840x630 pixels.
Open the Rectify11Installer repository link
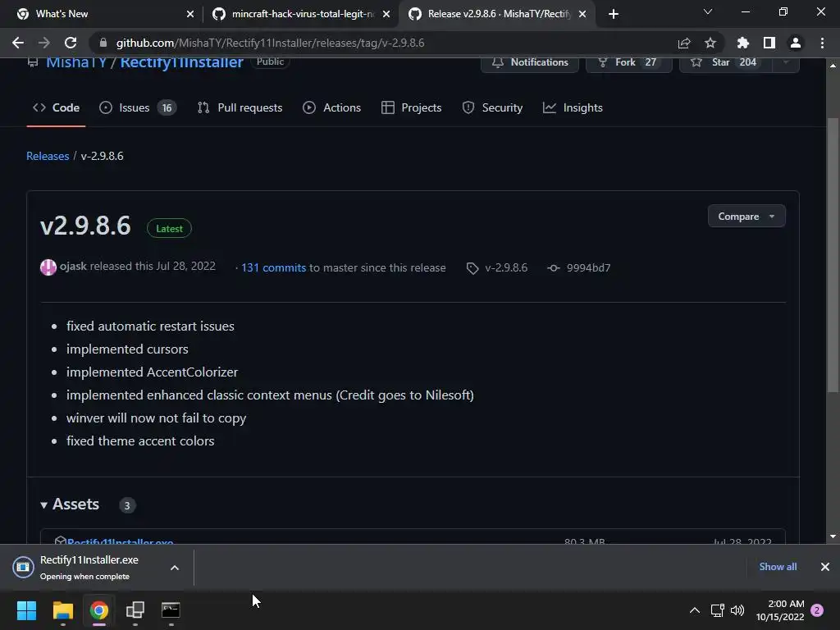(x=181, y=62)
